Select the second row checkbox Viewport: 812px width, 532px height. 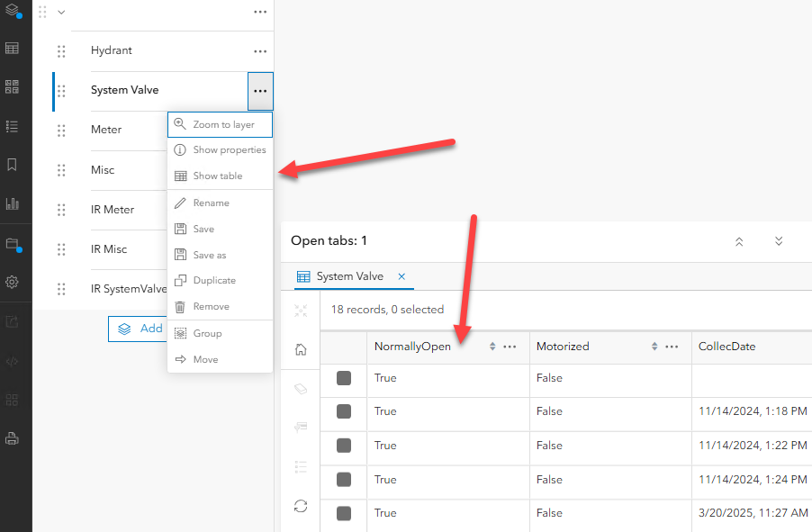344,411
